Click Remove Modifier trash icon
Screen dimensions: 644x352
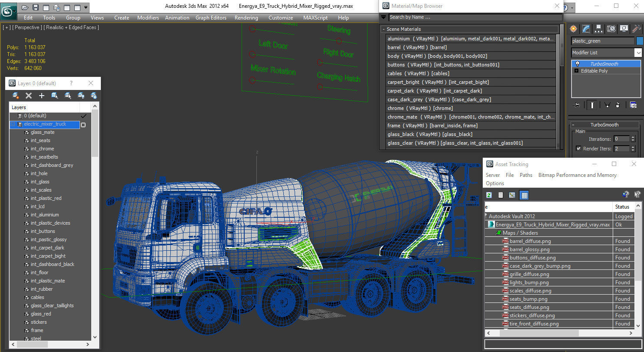[x=618, y=105]
